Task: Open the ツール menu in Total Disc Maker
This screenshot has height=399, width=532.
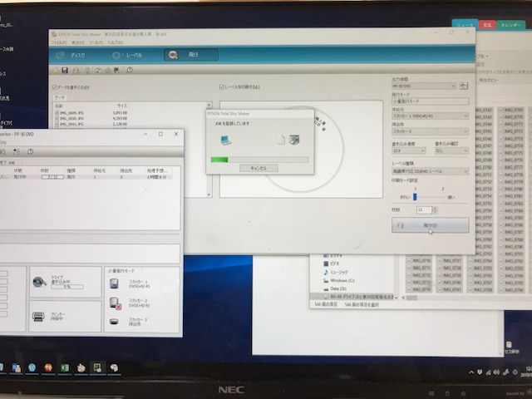Action: click(x=96, y=42)
